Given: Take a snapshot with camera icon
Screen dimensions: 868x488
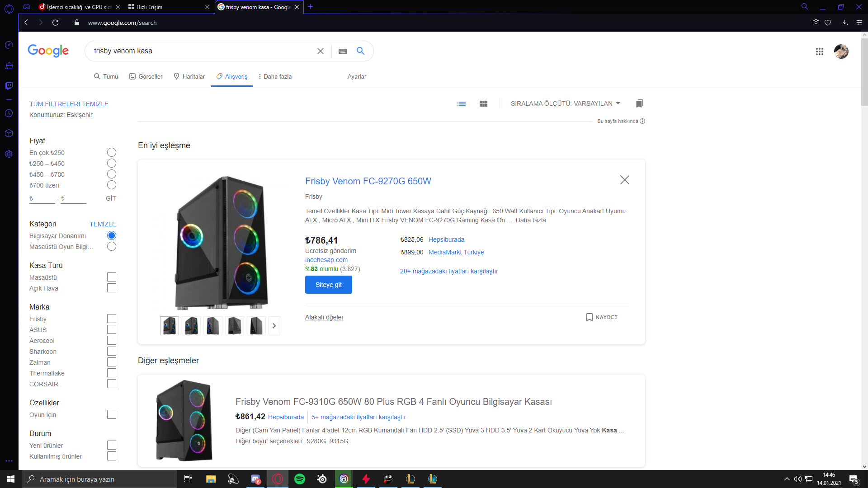Looking at the screenshot, I should (x=816, y=23).
